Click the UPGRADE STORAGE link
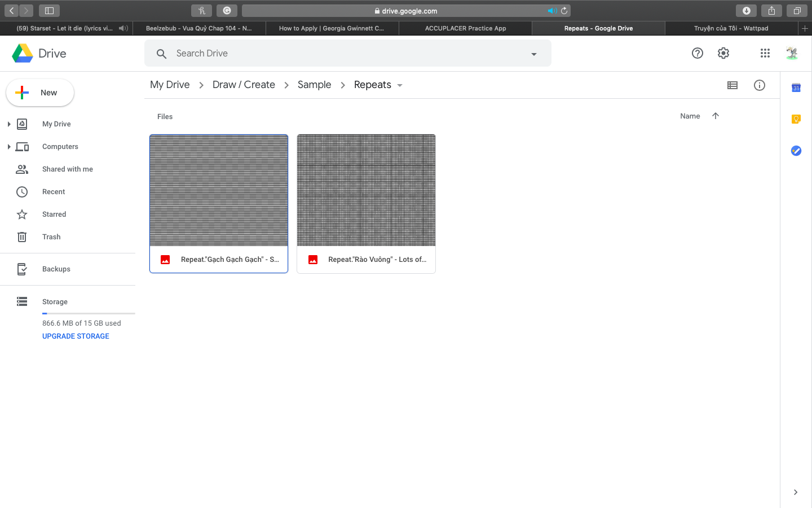 coord(76,336)
